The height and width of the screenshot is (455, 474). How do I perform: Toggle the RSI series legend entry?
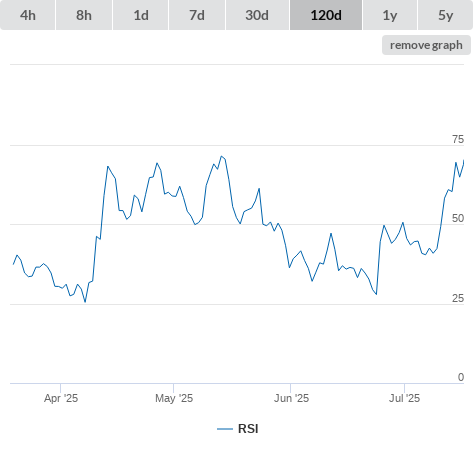238,429
